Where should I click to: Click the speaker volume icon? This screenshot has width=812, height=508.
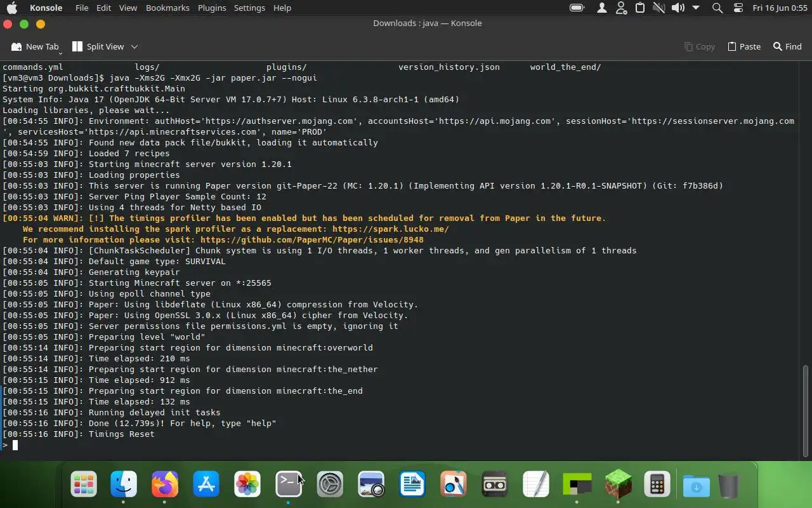[x=678, y=8]
